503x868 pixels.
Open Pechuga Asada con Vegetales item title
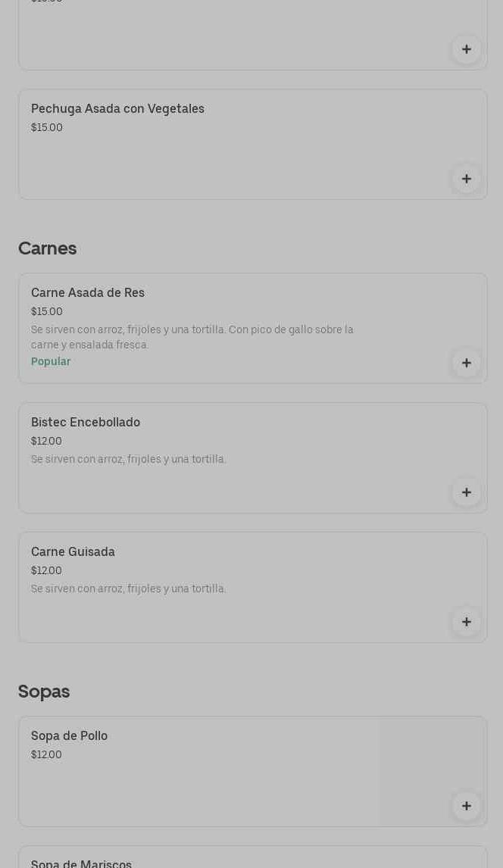[x=117, y=109]
